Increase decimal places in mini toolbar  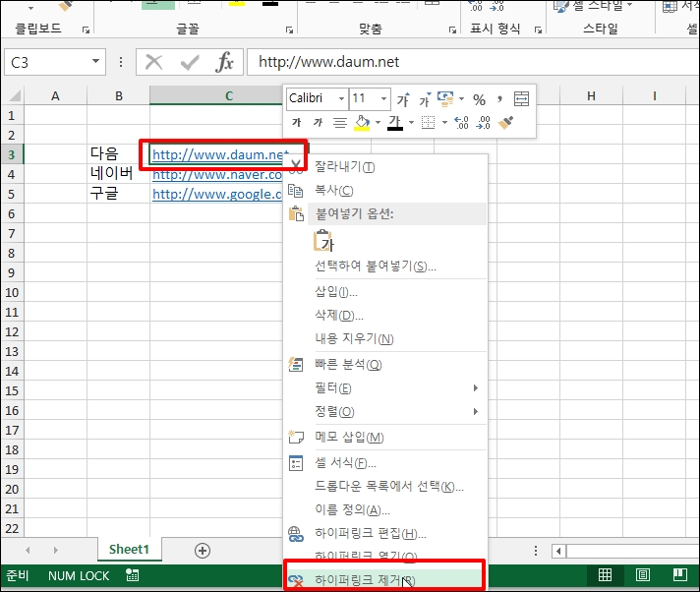[x=461, y=122]
